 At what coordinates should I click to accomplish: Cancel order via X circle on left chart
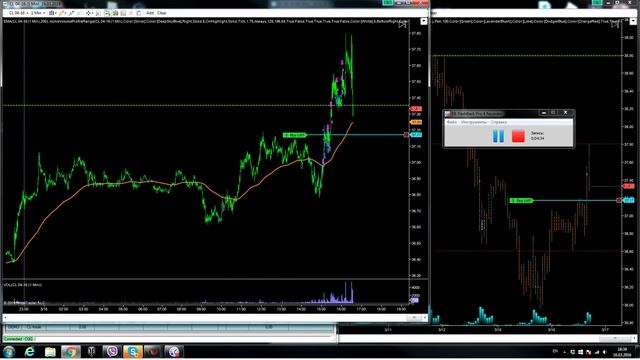[406, 135]
